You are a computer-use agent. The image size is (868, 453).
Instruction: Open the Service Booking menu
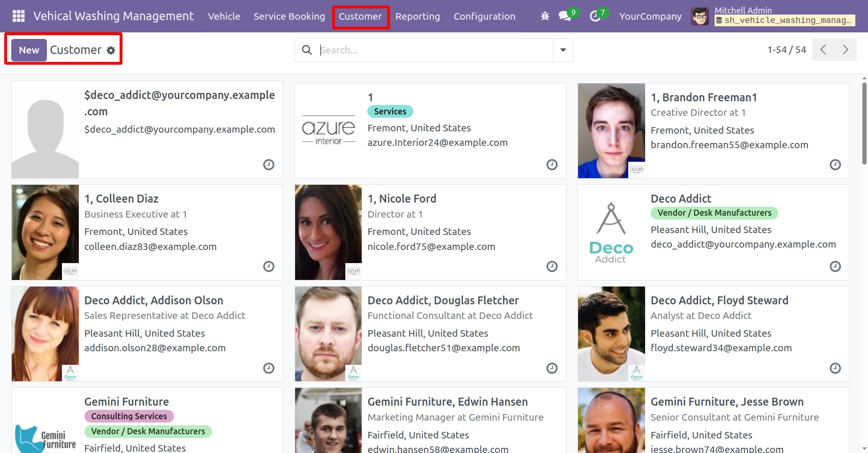(289, 16)
